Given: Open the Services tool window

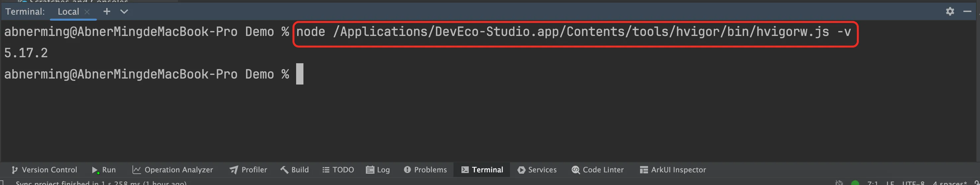Looking at the screenshot, I should pyautogui.click(x=537, y=170).
